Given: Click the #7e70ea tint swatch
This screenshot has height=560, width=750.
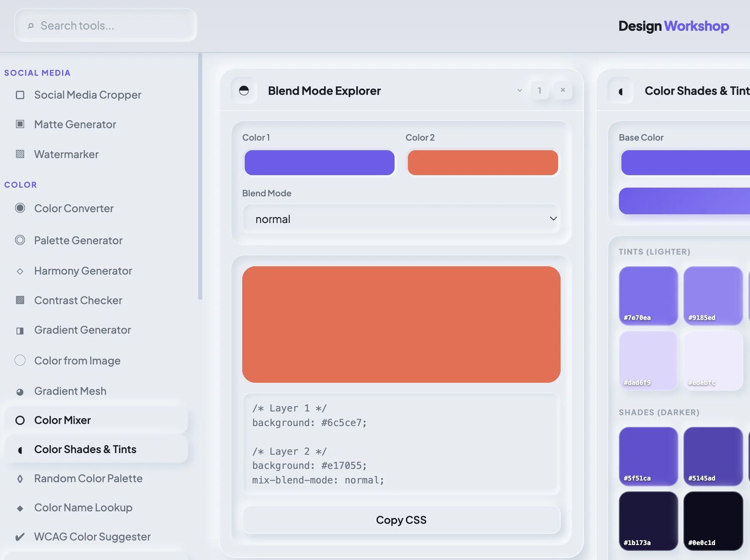Looking at the screenshot, I should coord(648,295).
